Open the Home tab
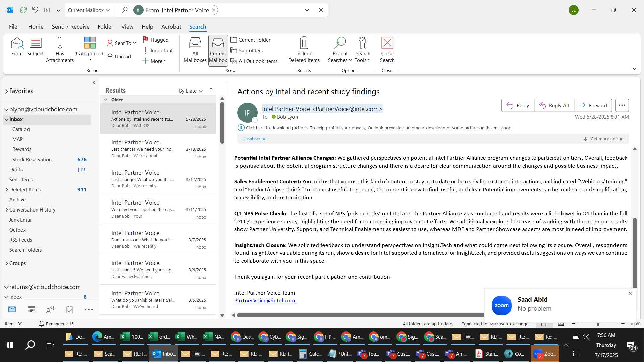The width and height of the screenshot is (644, 362). point(36,27)
